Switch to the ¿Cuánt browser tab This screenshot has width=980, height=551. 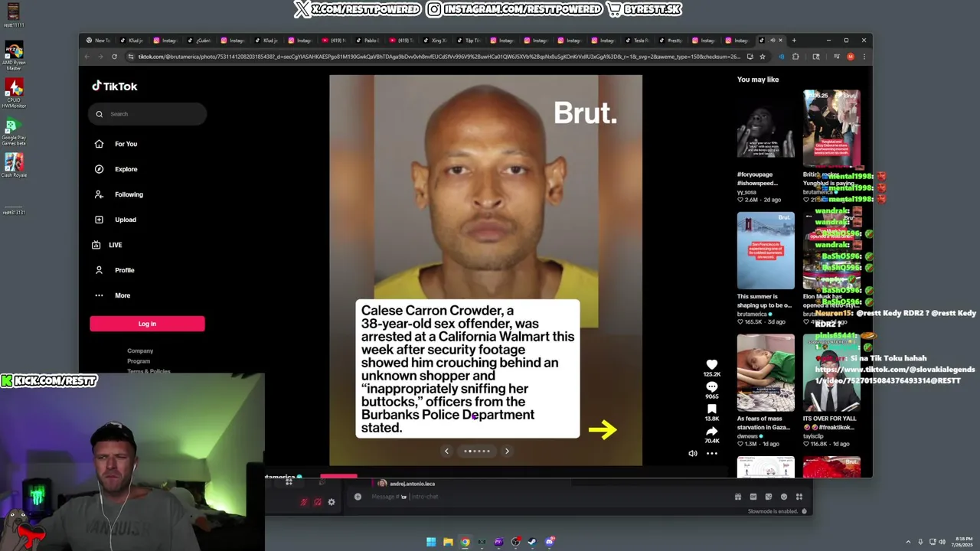click(198, 41)
